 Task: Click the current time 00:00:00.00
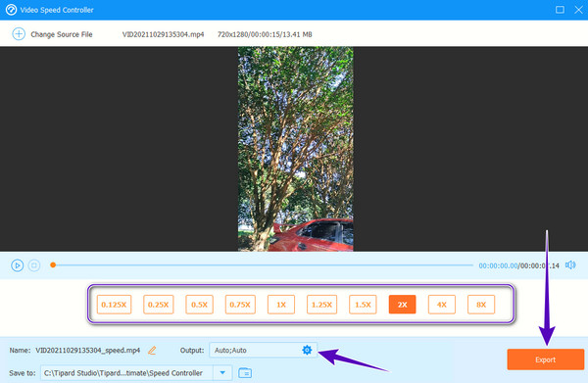[498, 265]
